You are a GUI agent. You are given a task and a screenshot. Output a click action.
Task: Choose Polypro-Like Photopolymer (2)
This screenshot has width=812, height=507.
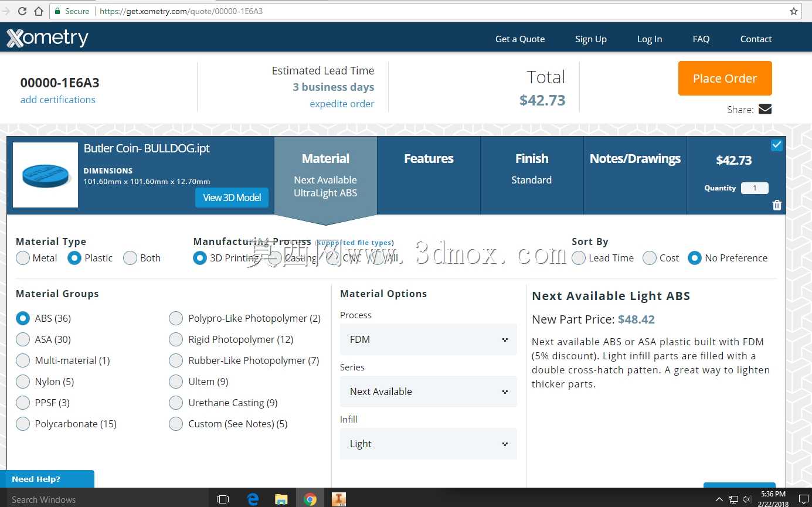[x=176, y=318]
